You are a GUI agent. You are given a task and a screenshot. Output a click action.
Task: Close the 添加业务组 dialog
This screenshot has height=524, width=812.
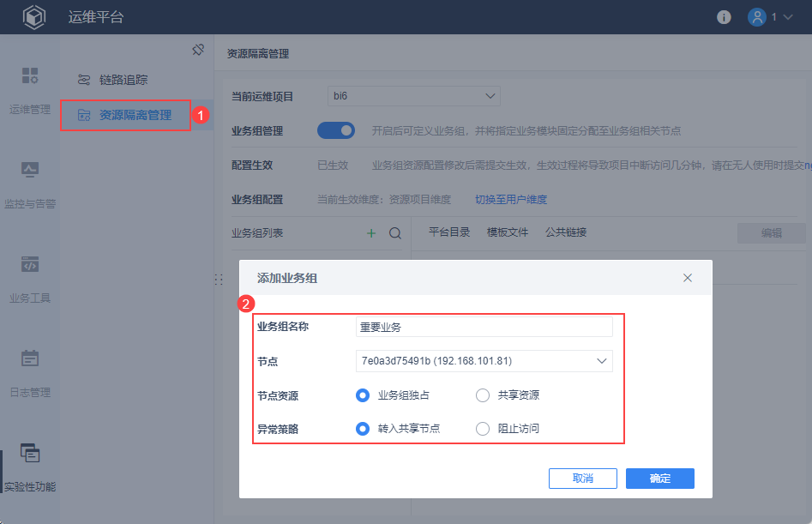pyautogui.click(x=687, y=278)
